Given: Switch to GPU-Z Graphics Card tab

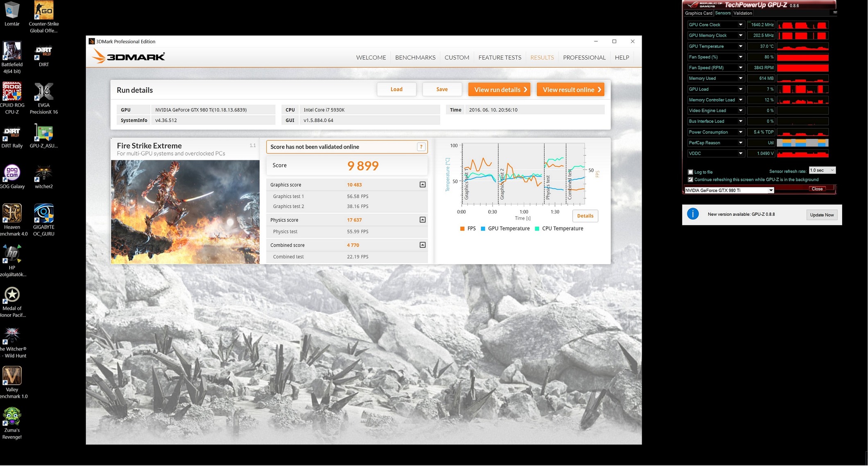Looking at the screenshot, I should point(698,13).
